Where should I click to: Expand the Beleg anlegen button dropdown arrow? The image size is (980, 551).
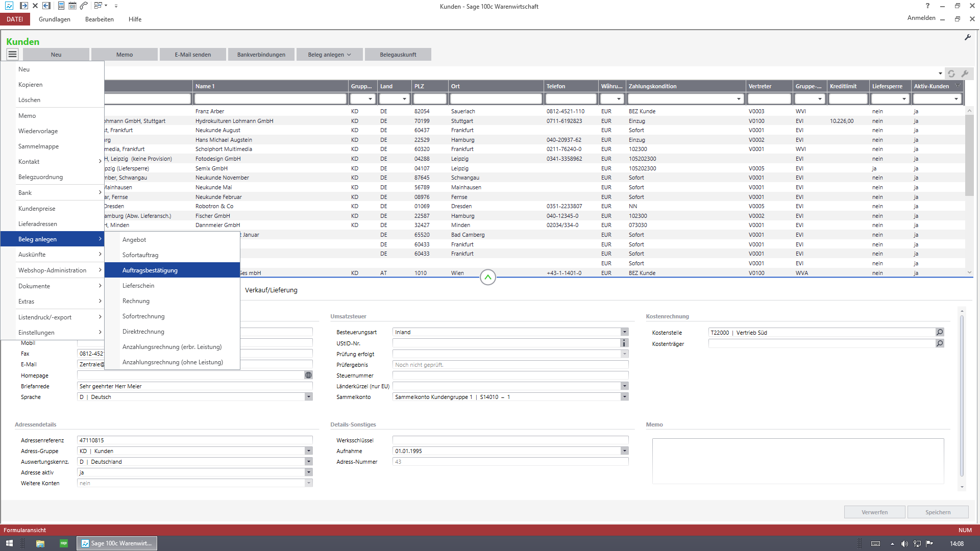(349, 54)
